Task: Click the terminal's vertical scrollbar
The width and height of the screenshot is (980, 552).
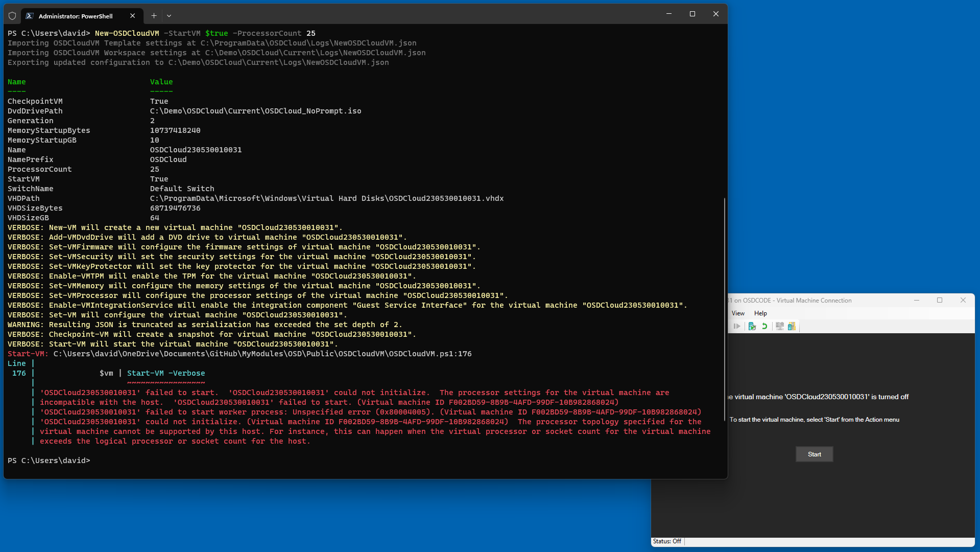Action: tap(724, 307)
